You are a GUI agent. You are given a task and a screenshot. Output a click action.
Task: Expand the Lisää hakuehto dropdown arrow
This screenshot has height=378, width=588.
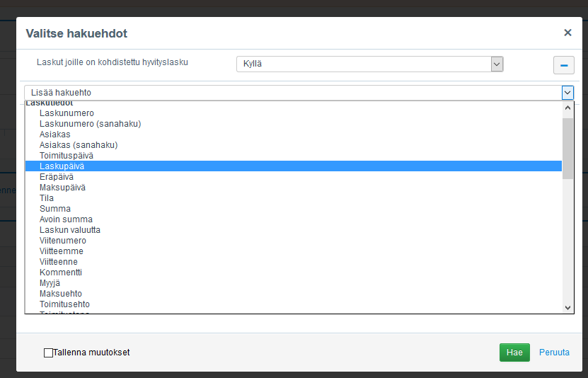pyautogui.click(x=567, y=93)
